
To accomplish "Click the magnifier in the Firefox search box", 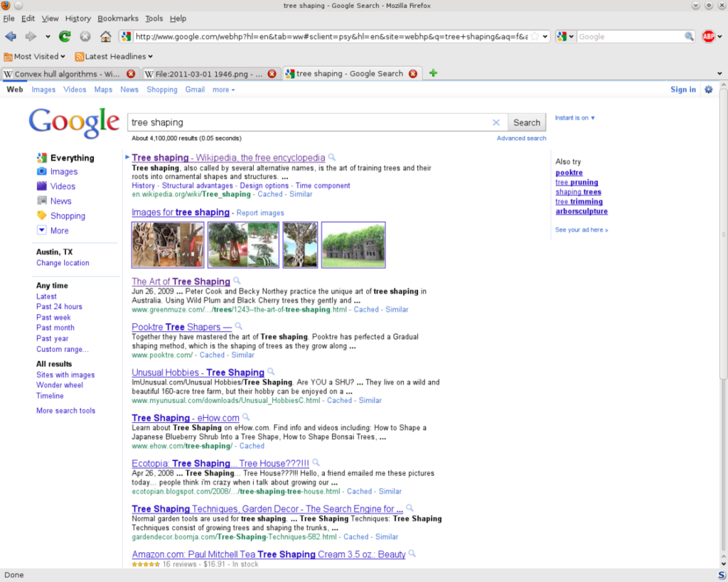I will [689, 36].
